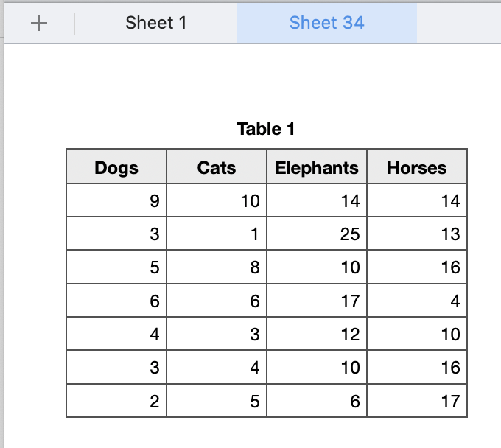Select the Elephants cell with value 17
The height and width of the screenshot is (448, 501).
click(x=317, y=301)
